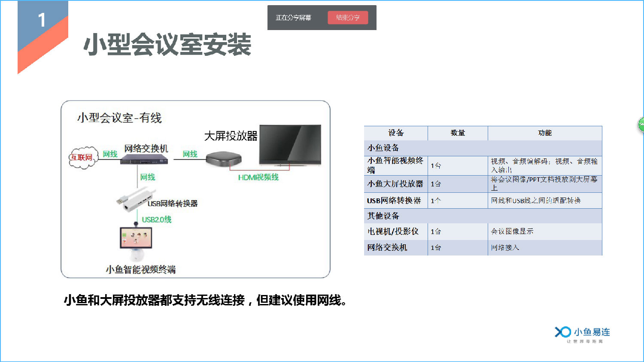Click the 网线 label beside the internet cloud
644x362 pixels.
click(x=110, y=154)
